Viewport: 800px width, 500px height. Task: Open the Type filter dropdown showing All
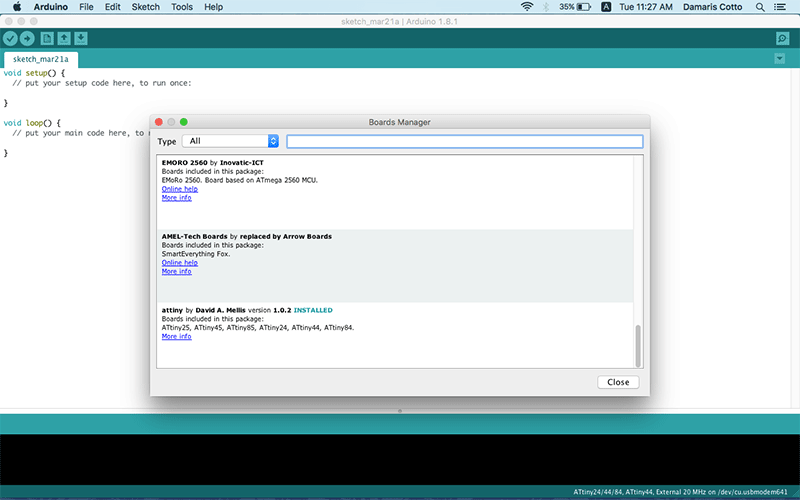(230, 141)
